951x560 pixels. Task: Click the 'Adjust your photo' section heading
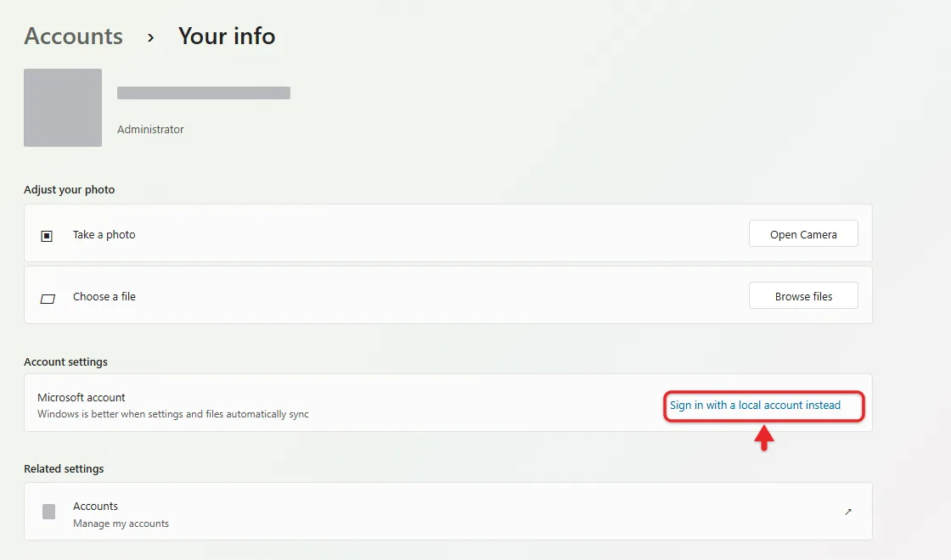pyautogui.click(x=69, y=190)
